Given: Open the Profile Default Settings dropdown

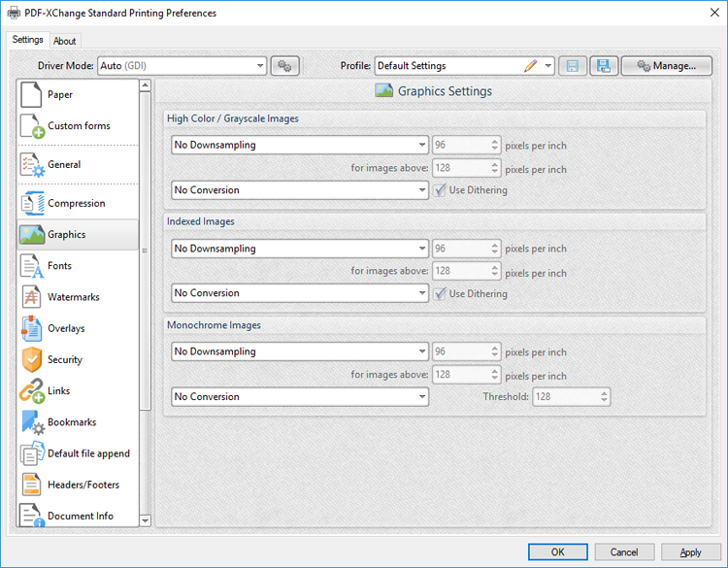Looking at the screenshot, I should [x=548, y=66].
